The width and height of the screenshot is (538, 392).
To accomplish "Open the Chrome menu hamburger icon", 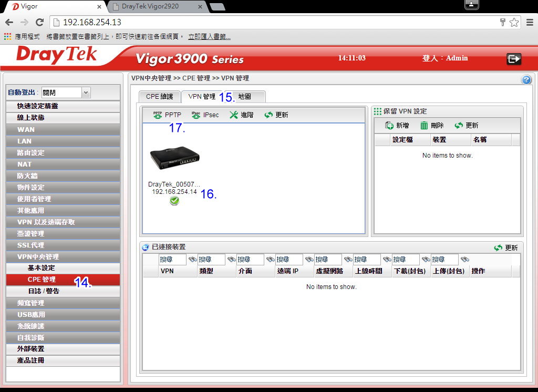I will click(530, 22).
